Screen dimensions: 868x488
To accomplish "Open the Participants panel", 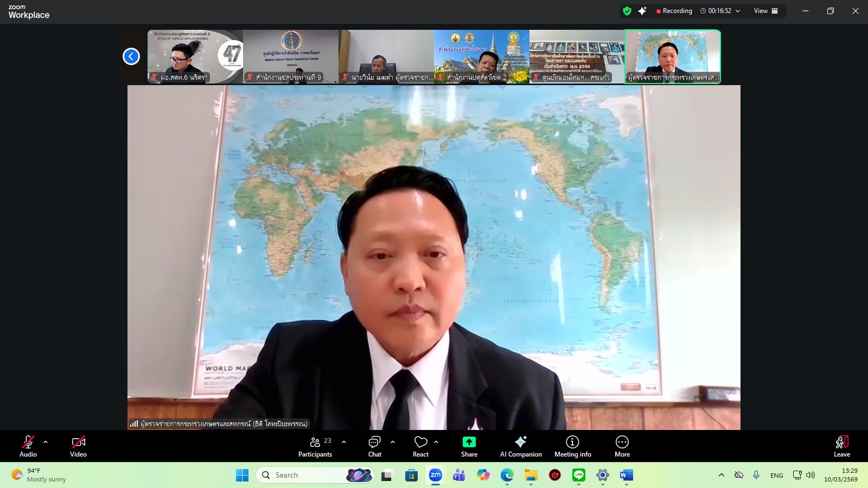I will click(x=315, y=446).
